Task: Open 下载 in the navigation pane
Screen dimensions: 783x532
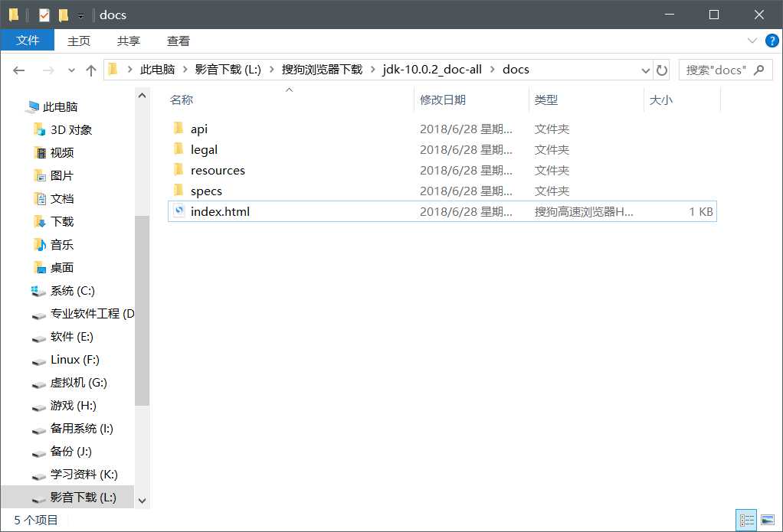Action: 62,221
